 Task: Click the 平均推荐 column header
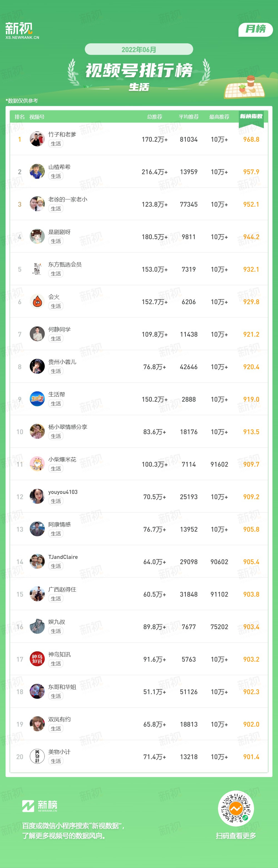(188, 117)
